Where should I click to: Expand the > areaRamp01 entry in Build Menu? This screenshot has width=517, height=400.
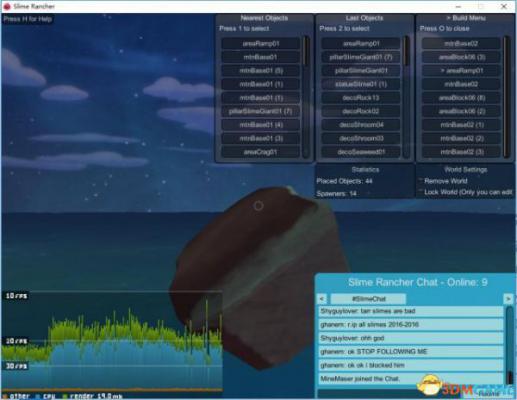[x=461, y=71]
